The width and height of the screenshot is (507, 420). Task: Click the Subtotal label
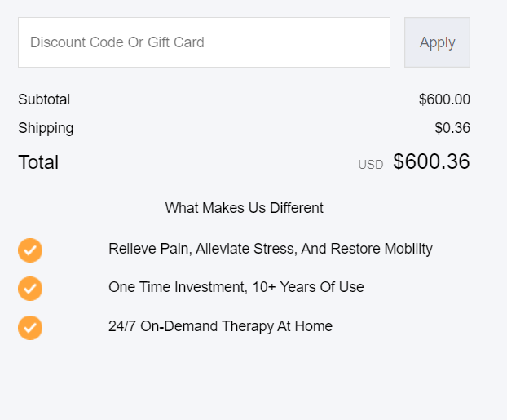coord(44,99)
